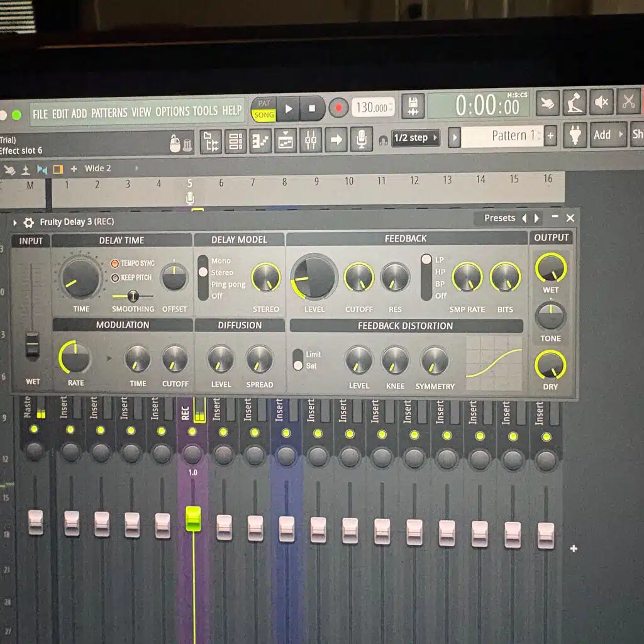Add new pattern with plus button
The image size is (644, 644).
(550, 136)
